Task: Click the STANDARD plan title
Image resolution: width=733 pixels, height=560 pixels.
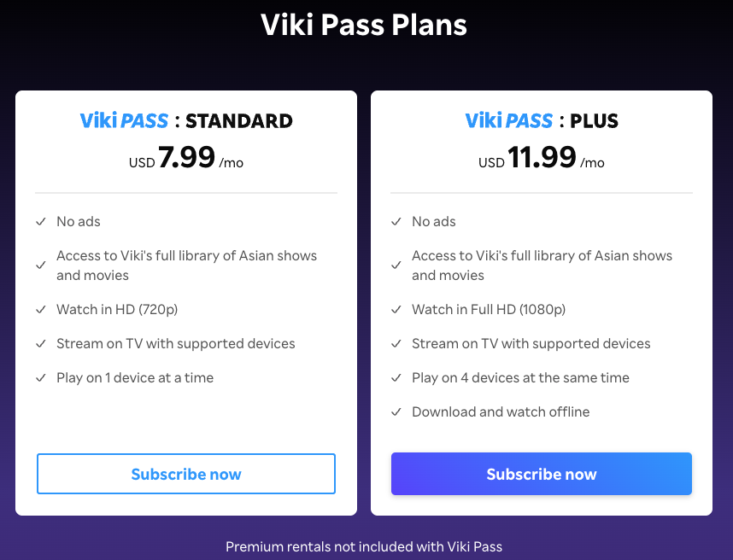Action: coord(239,120)
